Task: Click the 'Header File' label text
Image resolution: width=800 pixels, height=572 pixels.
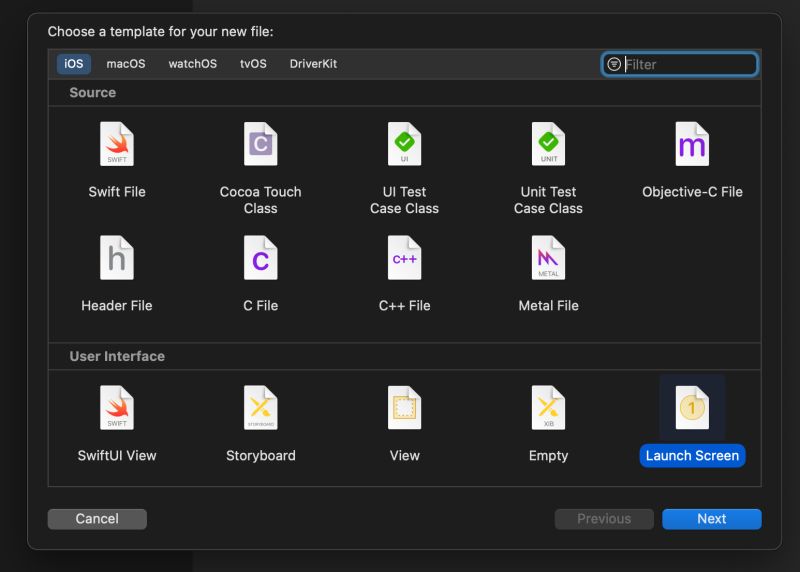Action: [x=117, y=306]
